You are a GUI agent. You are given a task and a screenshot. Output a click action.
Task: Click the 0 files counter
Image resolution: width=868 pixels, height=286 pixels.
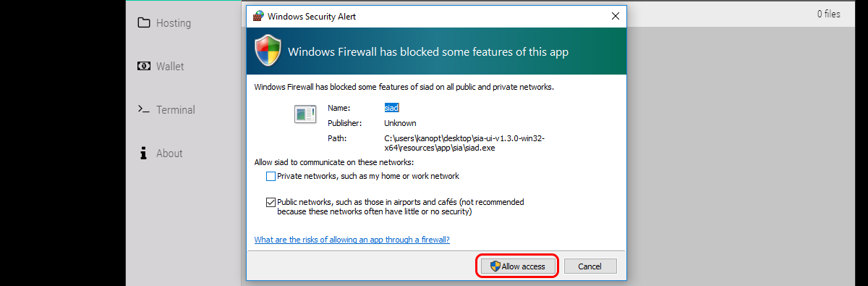click(829, 14)
